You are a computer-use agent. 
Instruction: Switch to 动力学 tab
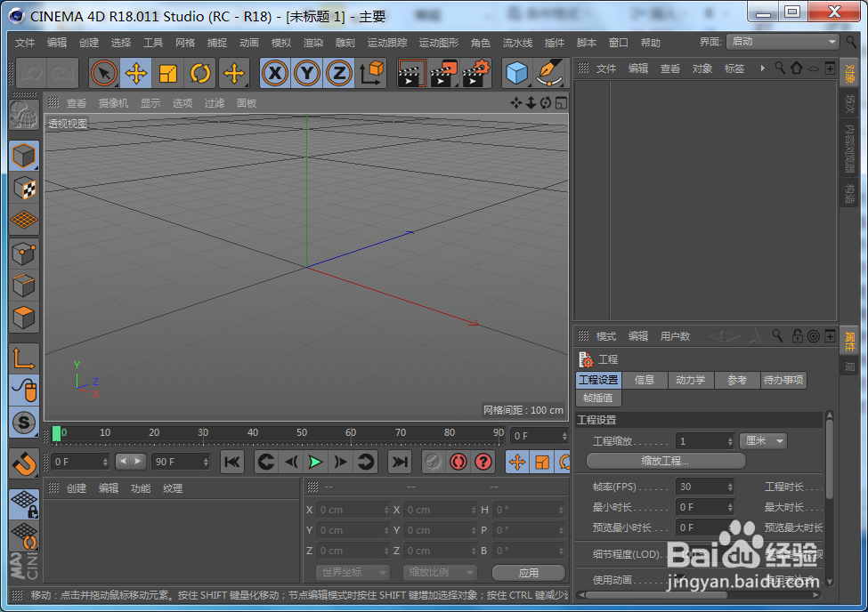click(x=690, y=380)
